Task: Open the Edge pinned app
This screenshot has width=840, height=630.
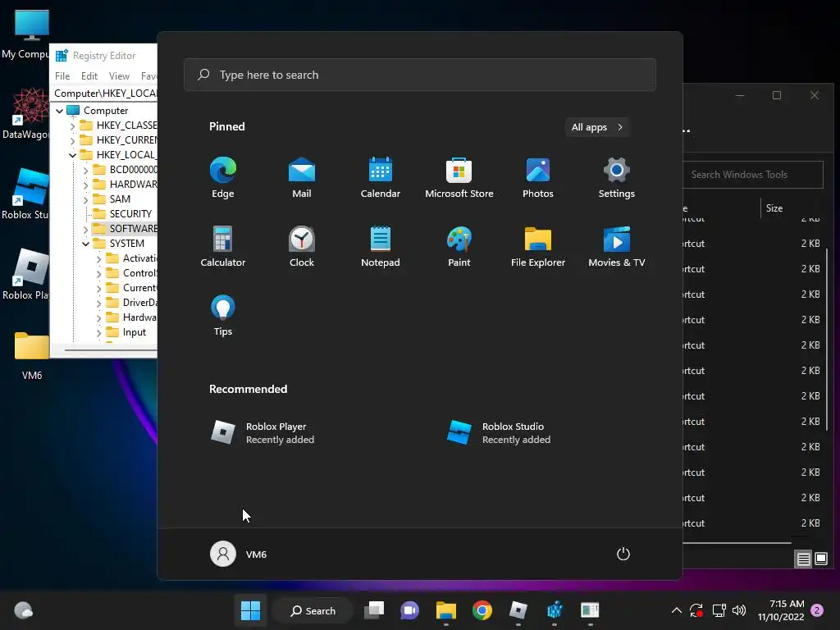Action: 223,178
